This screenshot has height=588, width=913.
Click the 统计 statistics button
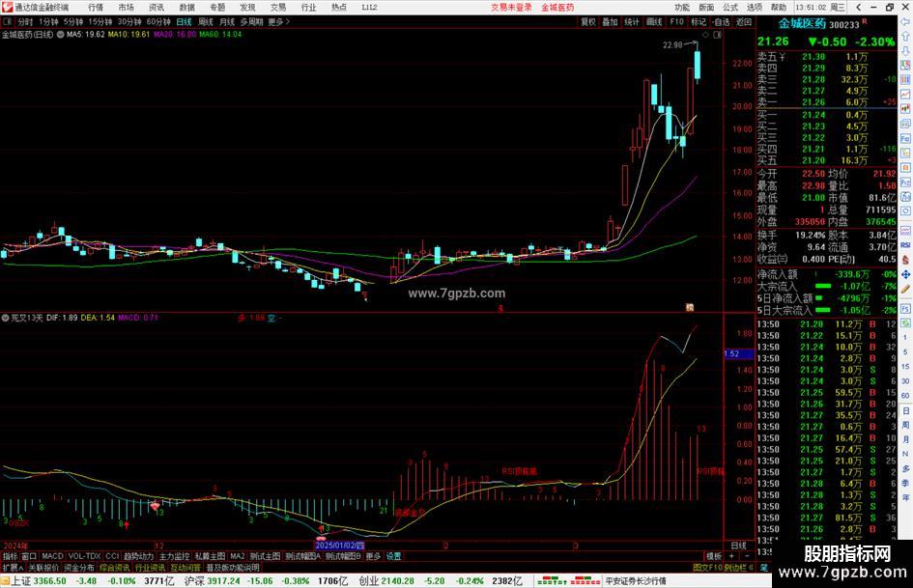click(632, 21)
